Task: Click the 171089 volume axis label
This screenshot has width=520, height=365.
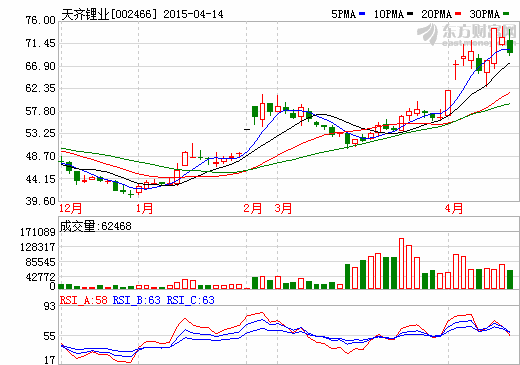Action: point(38,232)
